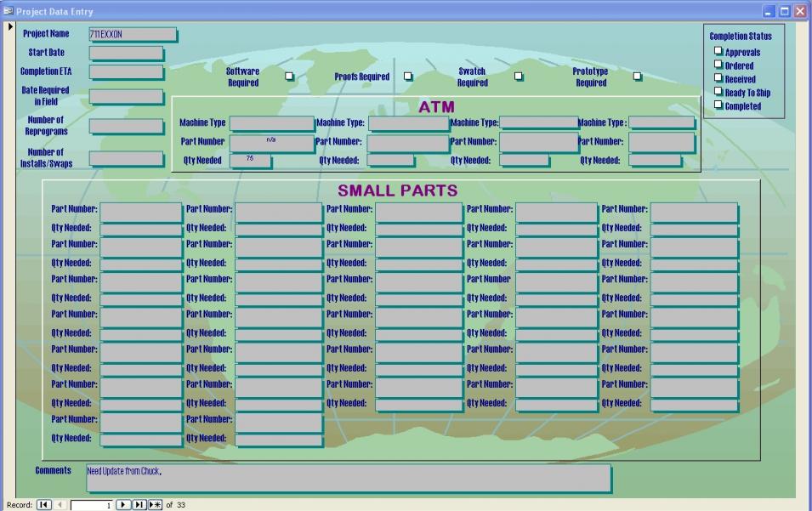The image size is (812, 511).
Task: Minimize the Project Data Entry window
Action: tap(769, 11)
